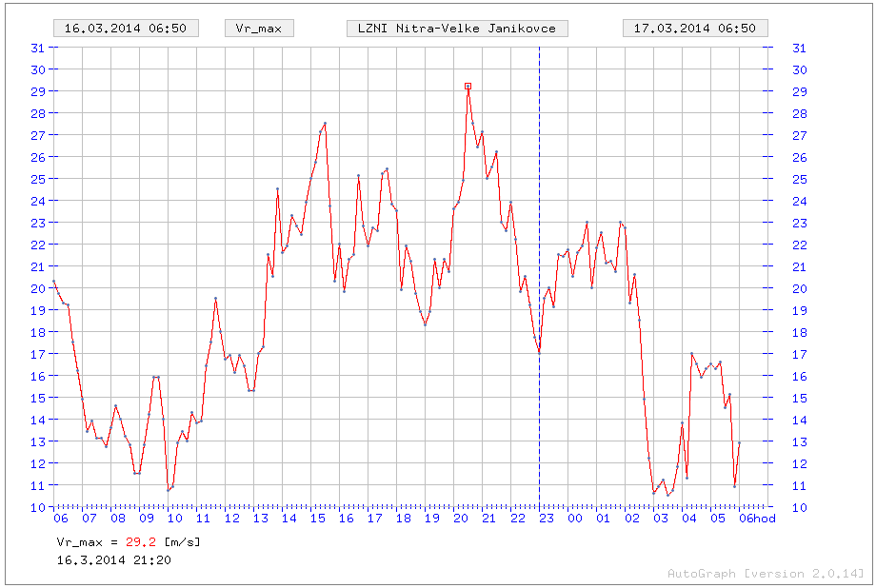This screenshot has height=588, width=876.
Task: Select the Vr_max variable label box
Action: click(259, 29)
